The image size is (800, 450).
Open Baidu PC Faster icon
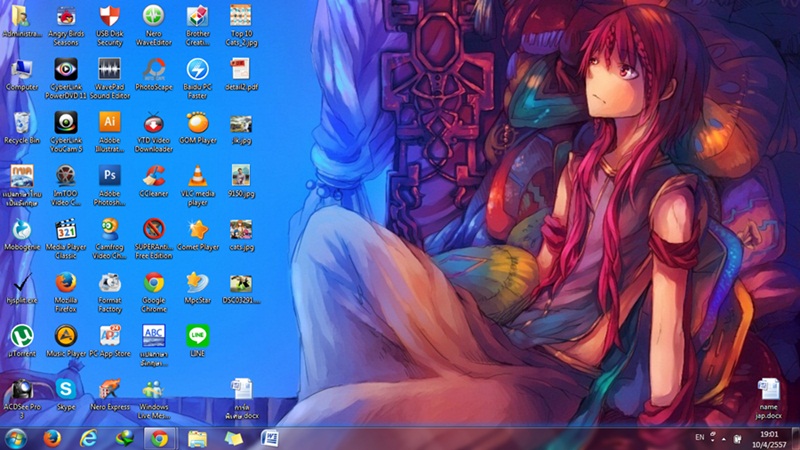(x=197, y=79)
